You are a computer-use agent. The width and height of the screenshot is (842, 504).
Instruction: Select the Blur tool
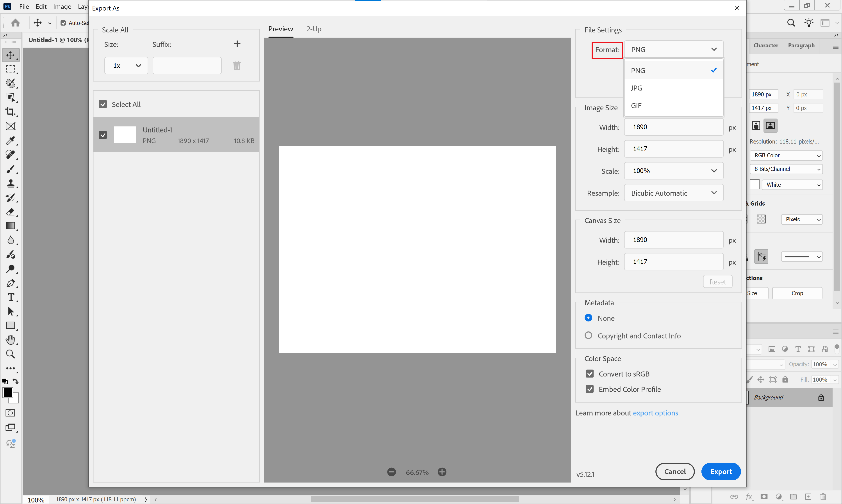[x=11, y=240]
